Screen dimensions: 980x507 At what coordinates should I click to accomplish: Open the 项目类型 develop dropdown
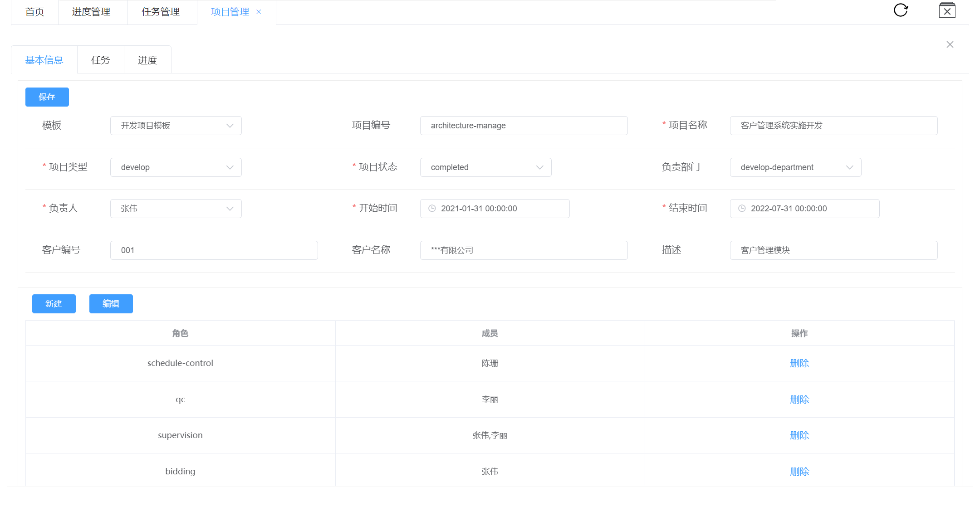coord(176,167)
